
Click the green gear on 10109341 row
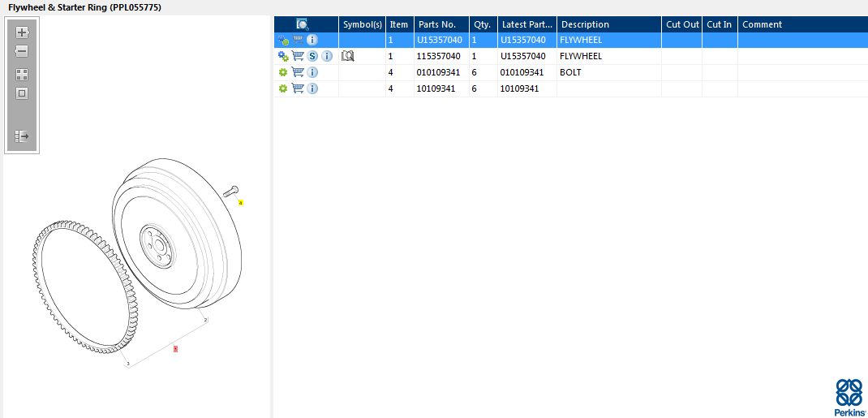tap(283, 88)
